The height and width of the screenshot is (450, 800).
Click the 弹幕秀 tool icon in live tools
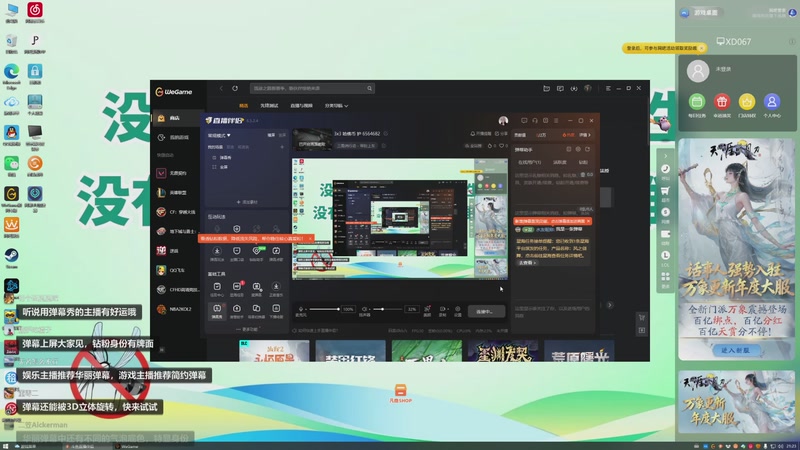click(217, 310)
